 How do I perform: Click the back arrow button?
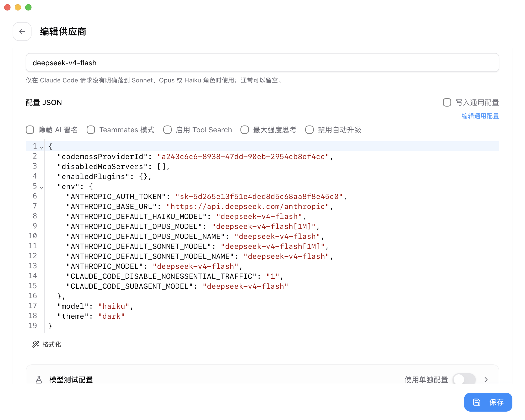[22, 31]
